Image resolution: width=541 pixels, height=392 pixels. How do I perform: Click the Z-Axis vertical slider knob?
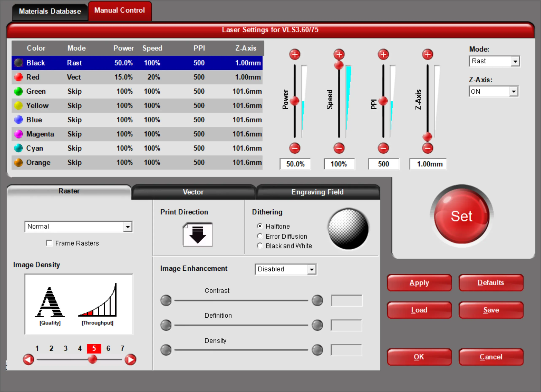point(427,137)
